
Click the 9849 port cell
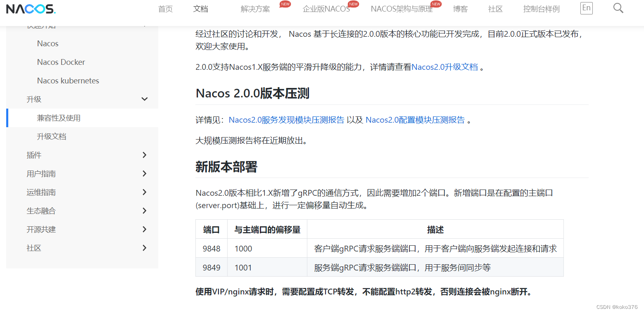[x=211, y=268]
